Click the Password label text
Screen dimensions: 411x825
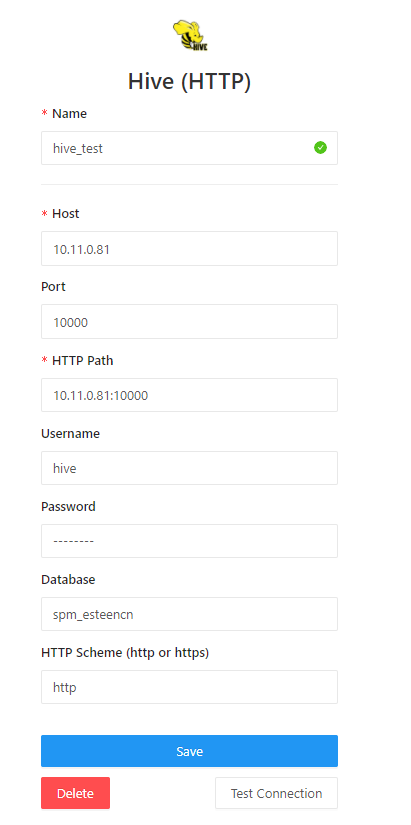click(68, 506)
